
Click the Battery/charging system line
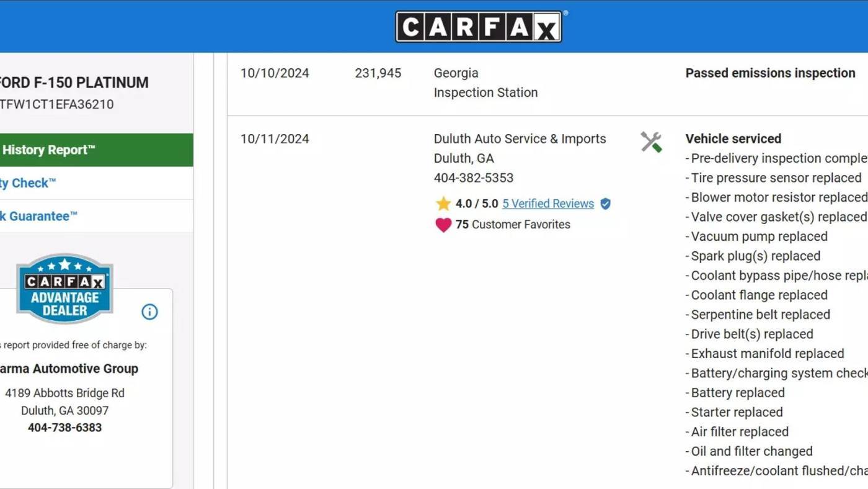776,374
